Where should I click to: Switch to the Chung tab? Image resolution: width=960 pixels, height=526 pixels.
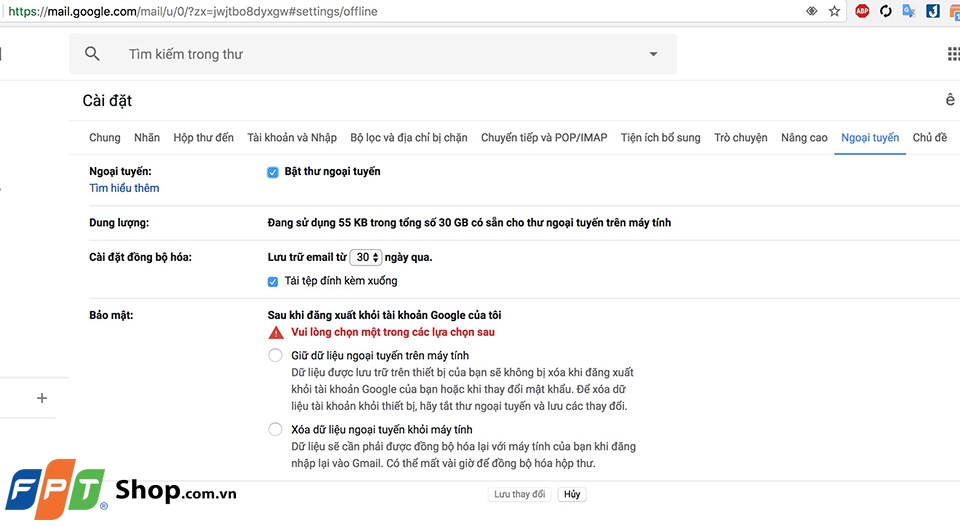coord(105,138)
